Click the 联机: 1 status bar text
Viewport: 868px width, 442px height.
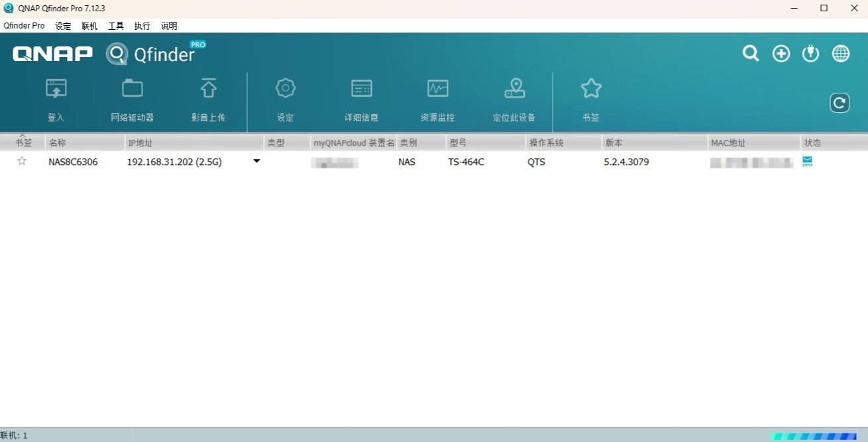coord(14,435)
